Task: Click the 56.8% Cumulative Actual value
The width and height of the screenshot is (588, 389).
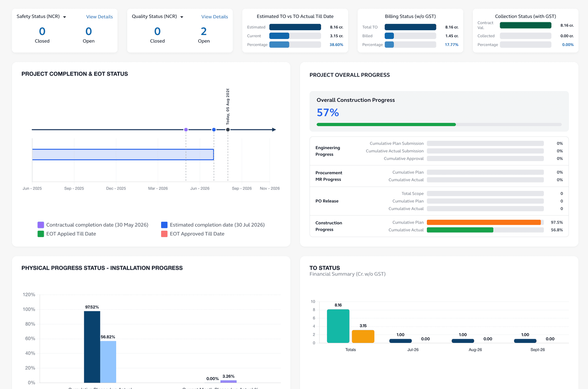Action: coord(557,230)
